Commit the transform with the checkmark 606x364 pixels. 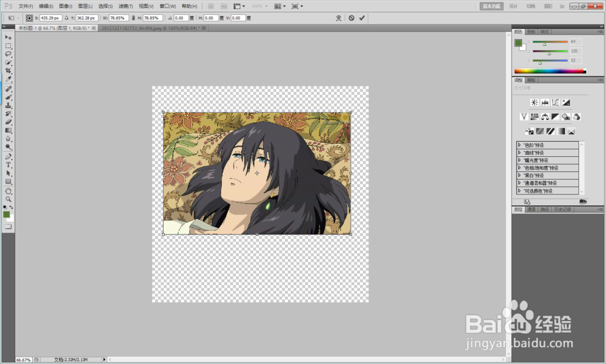click(x=362, y=18)
